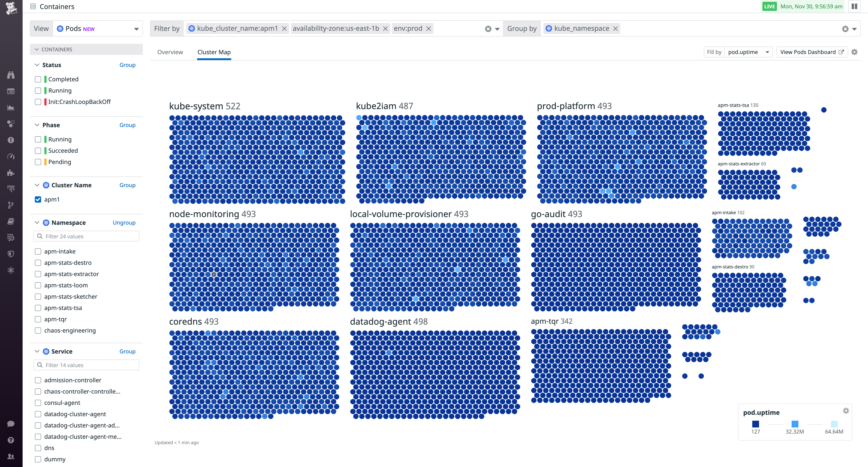Open cluster map settings gear
Image resolution: width=868 pixels, height=467 pixels.
tap(855, 52)
